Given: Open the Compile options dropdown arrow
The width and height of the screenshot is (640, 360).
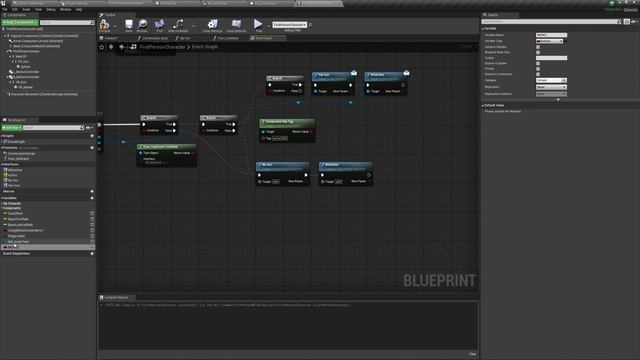Looking at the screenshot, I should [x=115, y=26].
